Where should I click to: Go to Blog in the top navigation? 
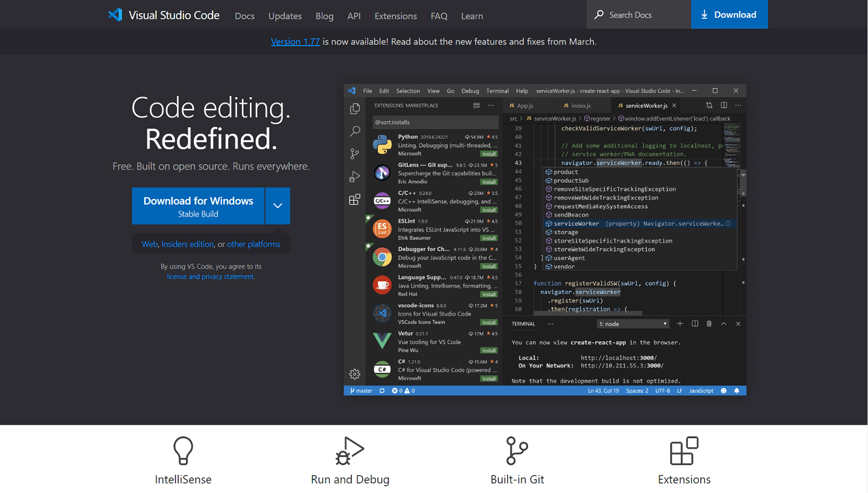(324, 16)
